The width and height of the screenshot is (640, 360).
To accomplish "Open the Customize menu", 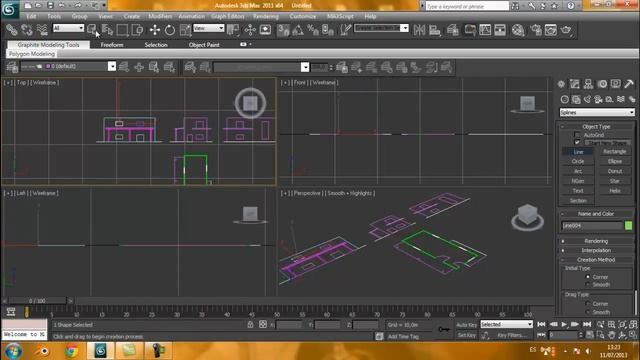I will point(303,16).
